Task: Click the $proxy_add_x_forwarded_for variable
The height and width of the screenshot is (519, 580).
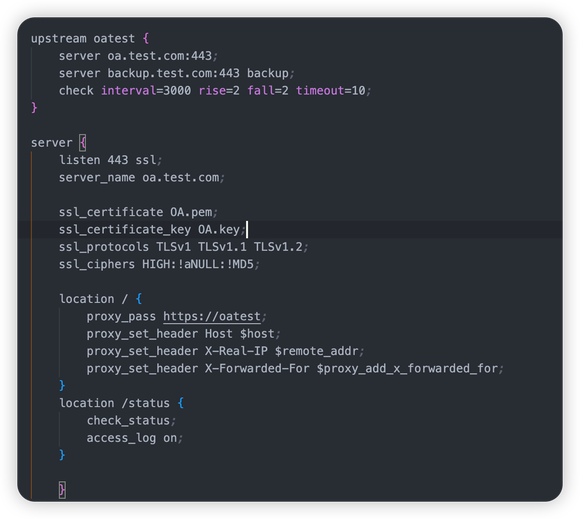Action: point(407,368)
